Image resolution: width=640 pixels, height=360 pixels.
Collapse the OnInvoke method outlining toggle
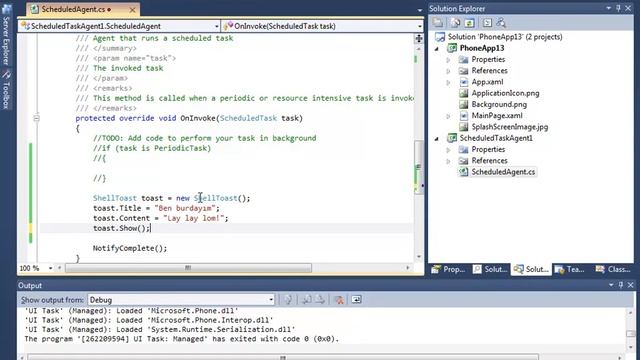click(x=36, y=118)
